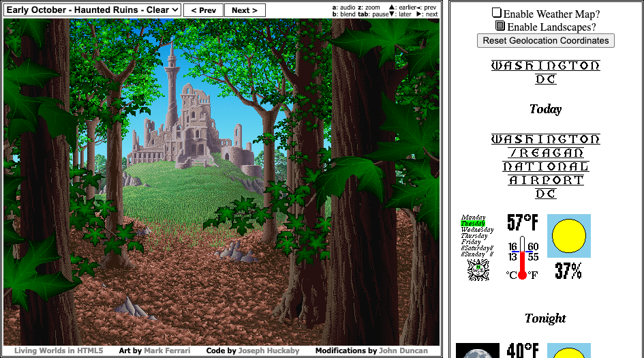The width and height of the screenshot is (644, 358).
Task: Open the Mark Ferrari artist link
Action: (167, 350)
